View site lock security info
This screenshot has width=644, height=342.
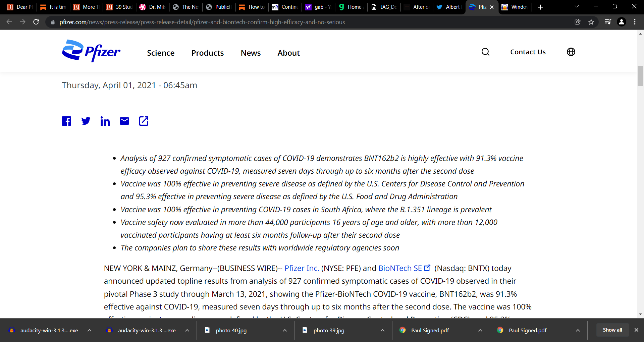pos(53,22)
